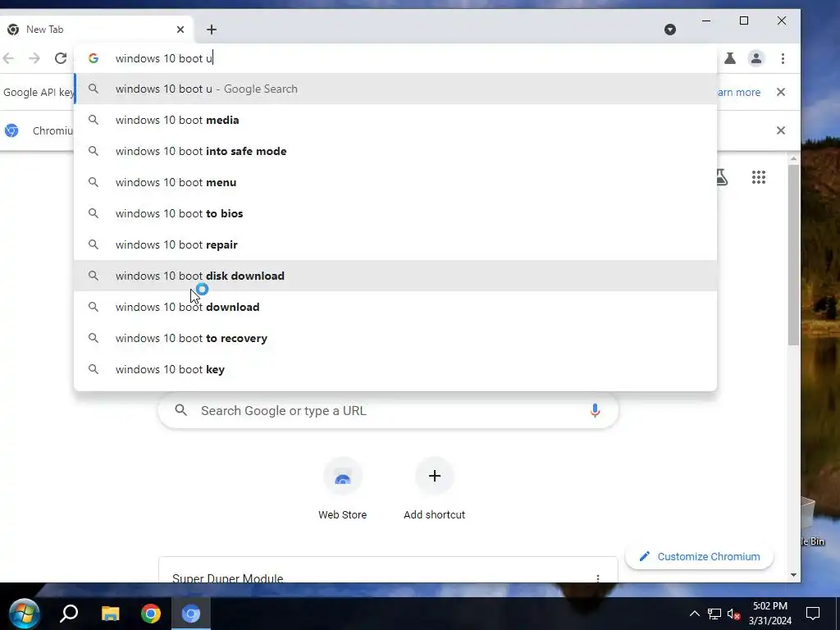Viewport: 840px width, 630px height.
Task: Select 'windows 10 boot key' suggestion
Action: (395, 369)
